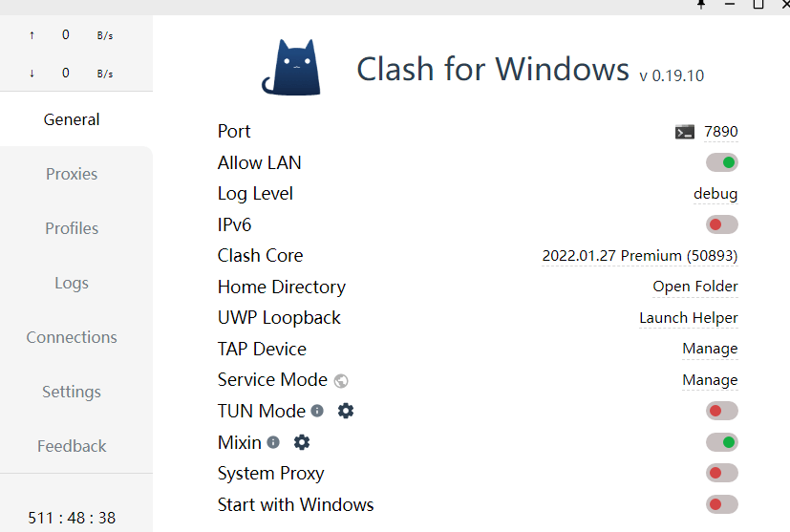Image resolution: width=790 pixels, height=532 pixels.
Task: Toggle TUN Mode switch on
Action: [x=722, y=411]
